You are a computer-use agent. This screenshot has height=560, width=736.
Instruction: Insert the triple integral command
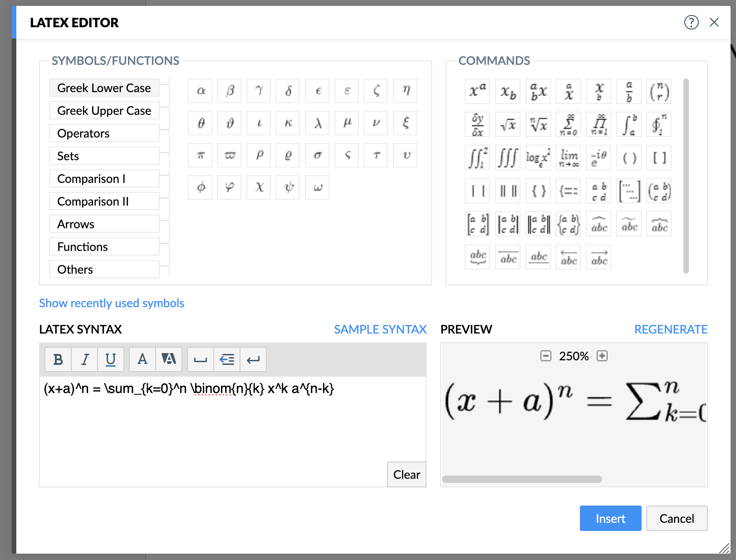pyautogui.click(x=508, y=158)
